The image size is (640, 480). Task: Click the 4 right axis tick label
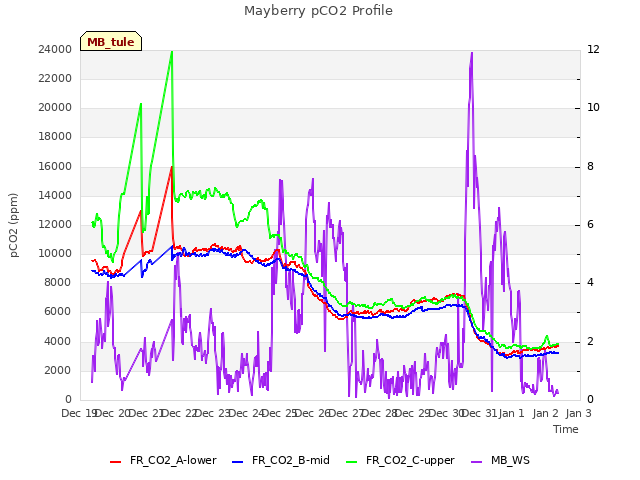590,282
